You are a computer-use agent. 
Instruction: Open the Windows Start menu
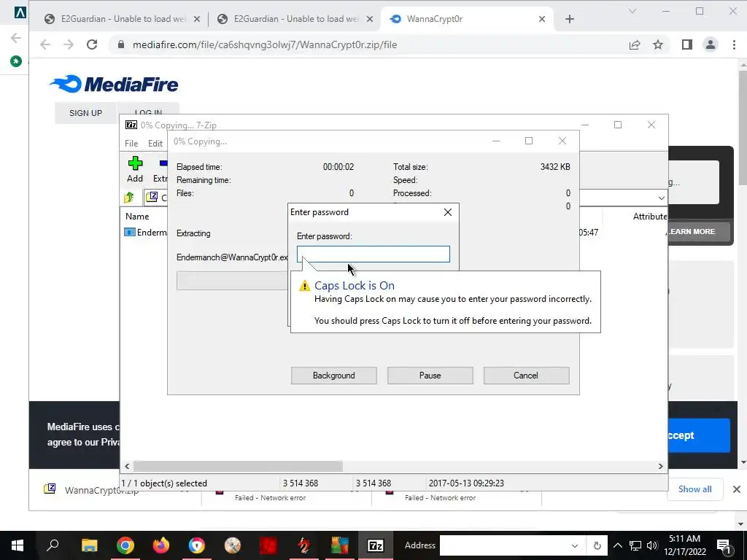tap(18, 545)
